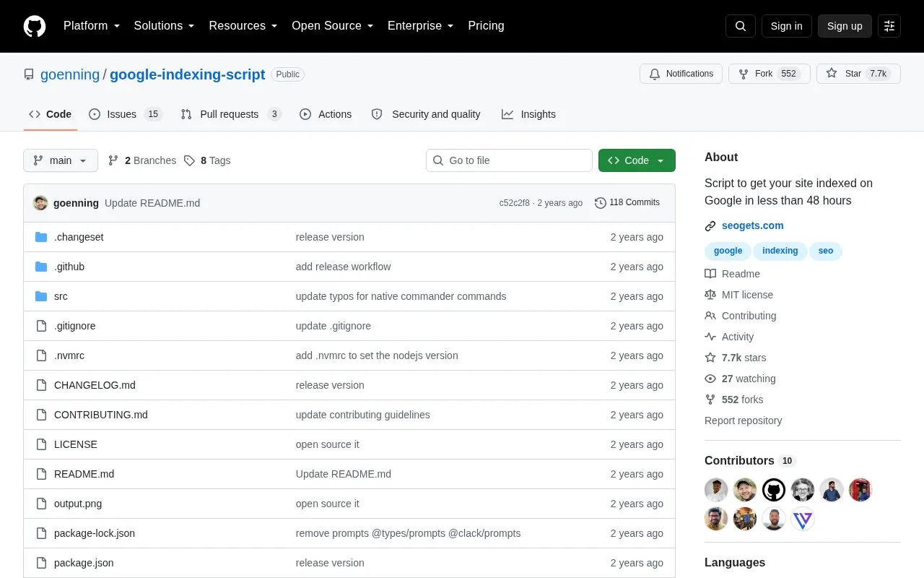Click the src folder icon
This screenshot has width=924, height=578.
pyautogui.click(x=41, y=296)
